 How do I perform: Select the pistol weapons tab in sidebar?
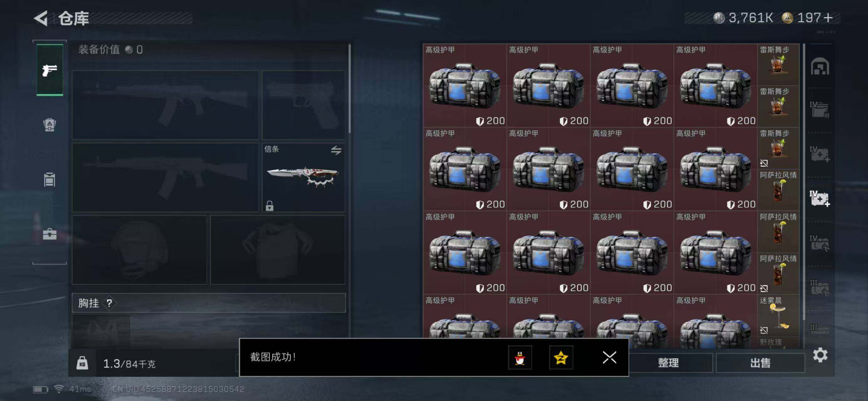pos(50,70)
